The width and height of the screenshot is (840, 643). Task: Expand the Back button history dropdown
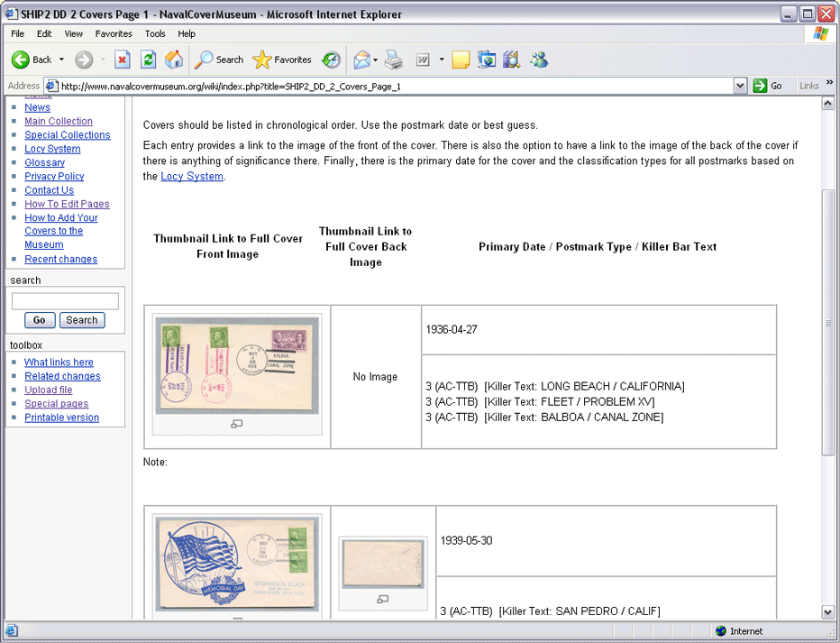[x=62, y=60]
